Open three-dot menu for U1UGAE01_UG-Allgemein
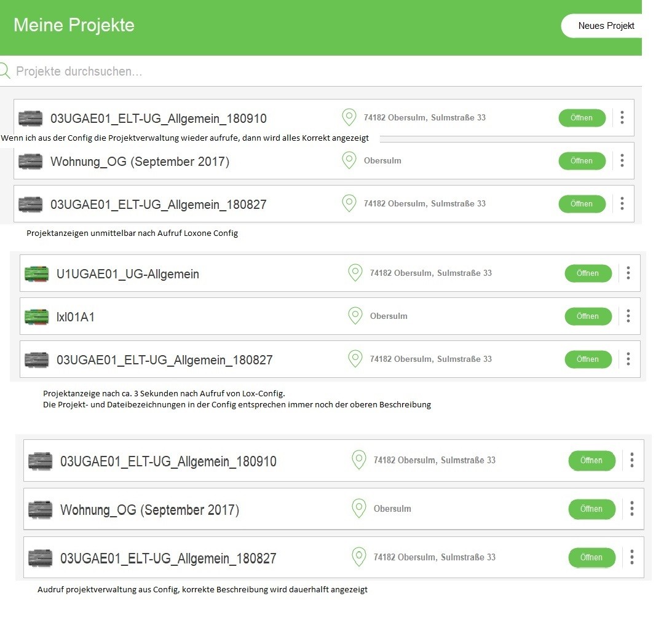Viewport: 672px width, 631px height. (628, 273)
